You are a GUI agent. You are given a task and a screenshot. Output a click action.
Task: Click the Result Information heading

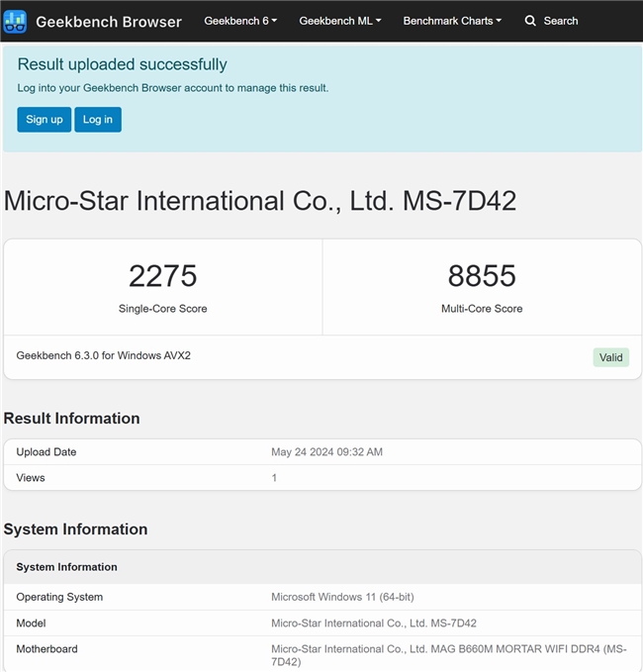pos(71,419)
